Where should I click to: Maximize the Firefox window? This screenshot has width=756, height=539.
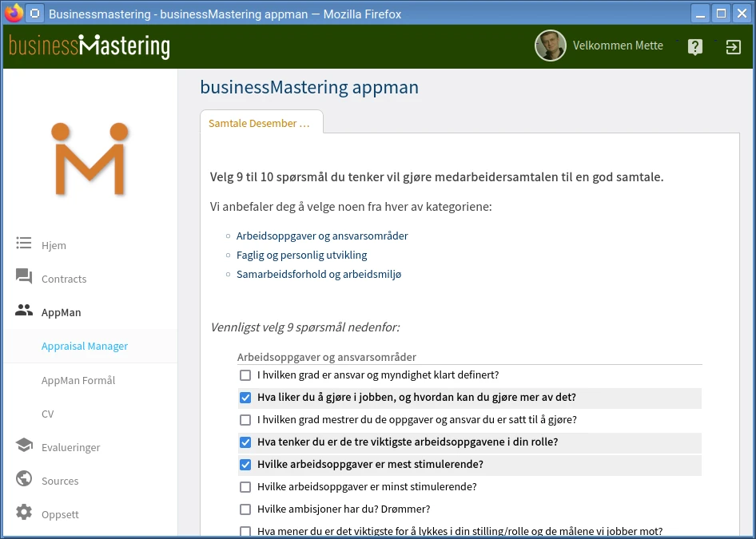coord(722,13)
